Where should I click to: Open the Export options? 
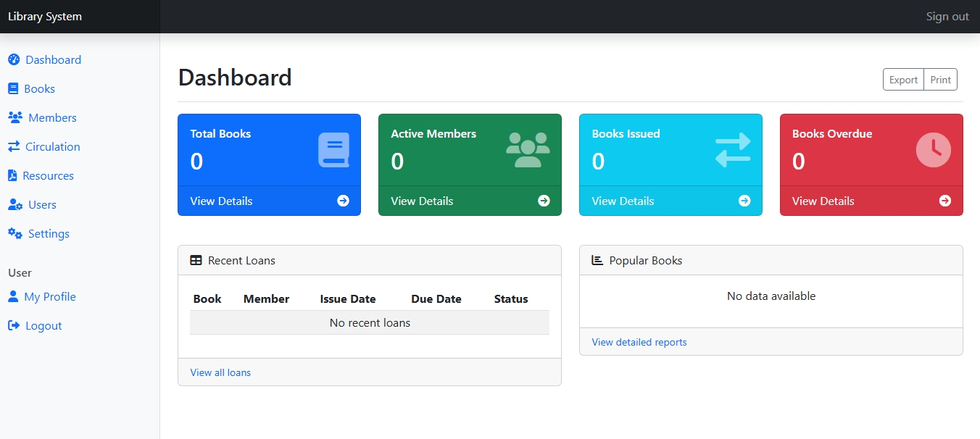point(902,79)
